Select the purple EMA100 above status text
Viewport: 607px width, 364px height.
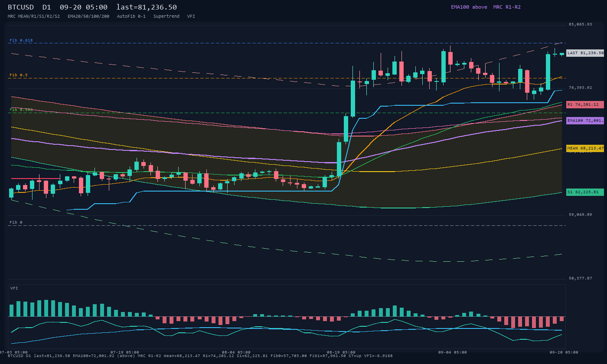pyautogui.click(x=469, y=7)
